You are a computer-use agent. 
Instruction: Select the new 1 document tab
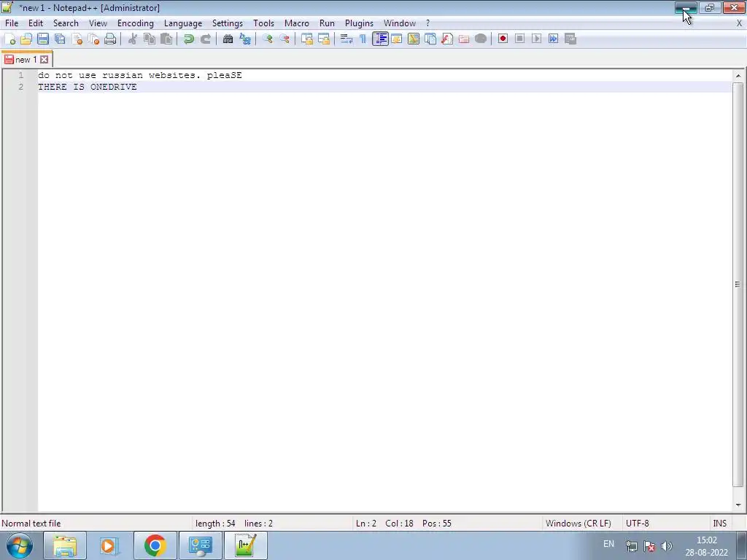coord(26,60)
